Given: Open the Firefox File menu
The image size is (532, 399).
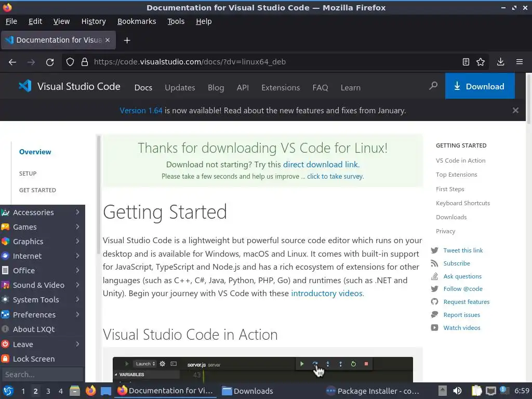Looking at the screenshot, I should 11,21.
